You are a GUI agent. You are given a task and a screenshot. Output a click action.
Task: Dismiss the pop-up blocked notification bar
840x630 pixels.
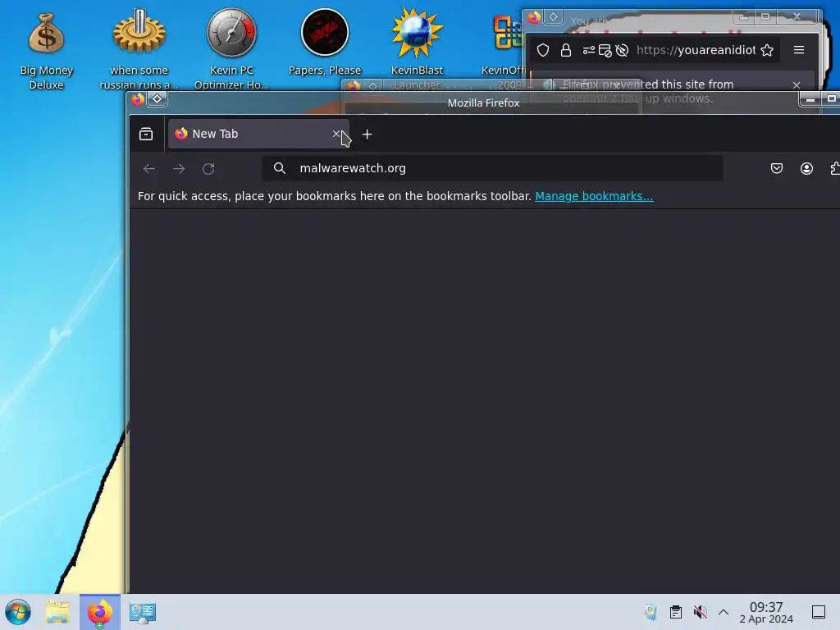click(x=797, y=85)
